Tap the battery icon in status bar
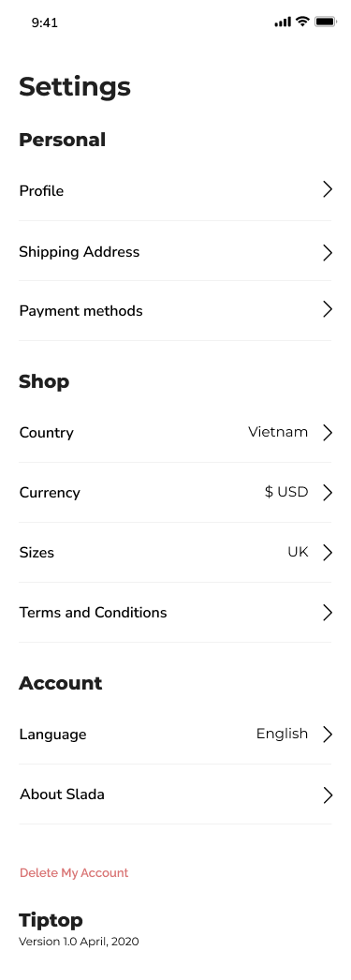 coord(326,22)
